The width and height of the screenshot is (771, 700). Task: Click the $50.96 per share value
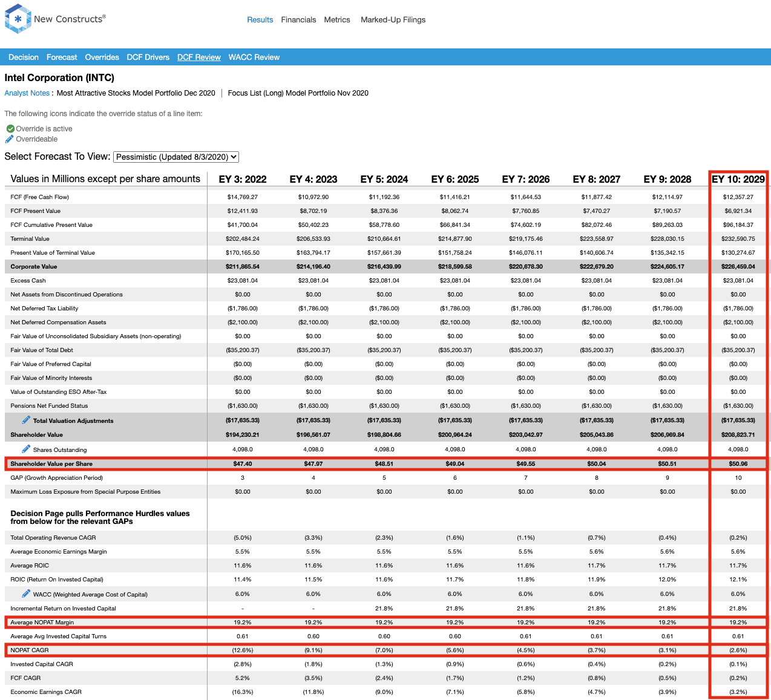pos(738,464)
